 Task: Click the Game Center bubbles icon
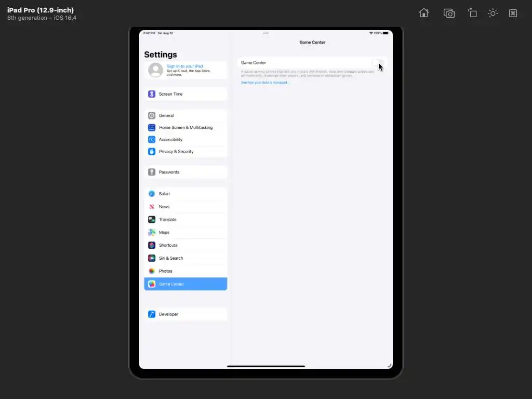click(x=152, y=284)
